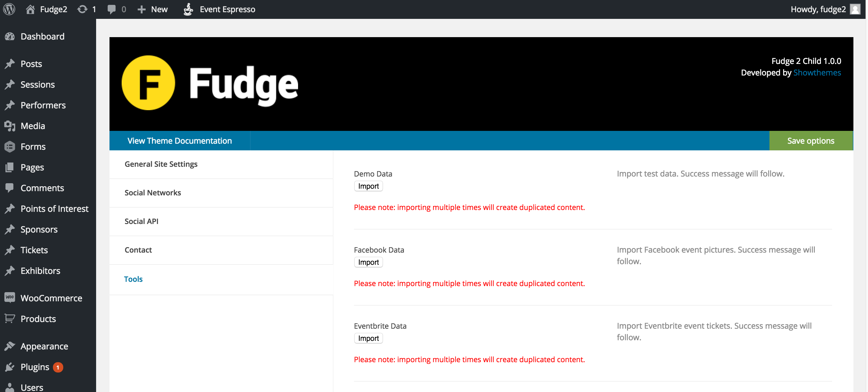Click the user avatar next to Howdy
Screen dimensions: 868x392
[x=855, y=9]
